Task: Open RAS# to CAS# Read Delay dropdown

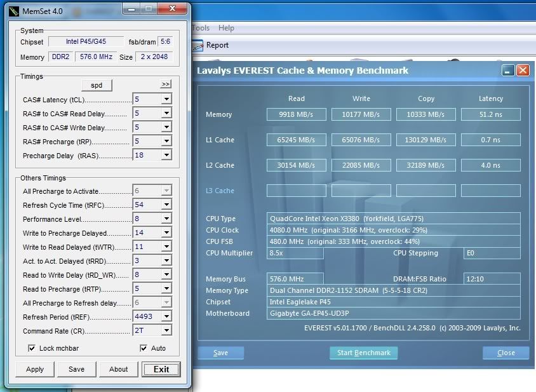Action: pyautogui.click(x=166, y=113)
